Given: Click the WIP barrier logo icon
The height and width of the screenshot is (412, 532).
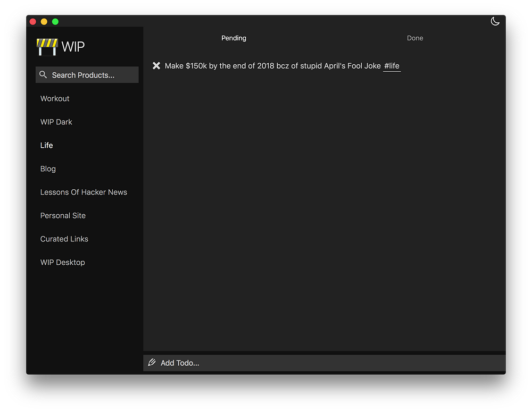Looking at the screenshot, I should click(47, 47).
